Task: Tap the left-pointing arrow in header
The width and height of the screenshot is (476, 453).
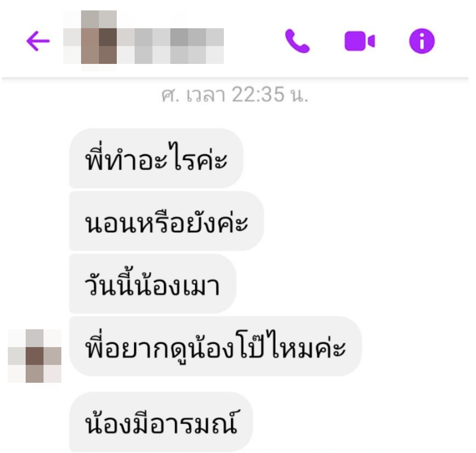Action: [38, 41]
